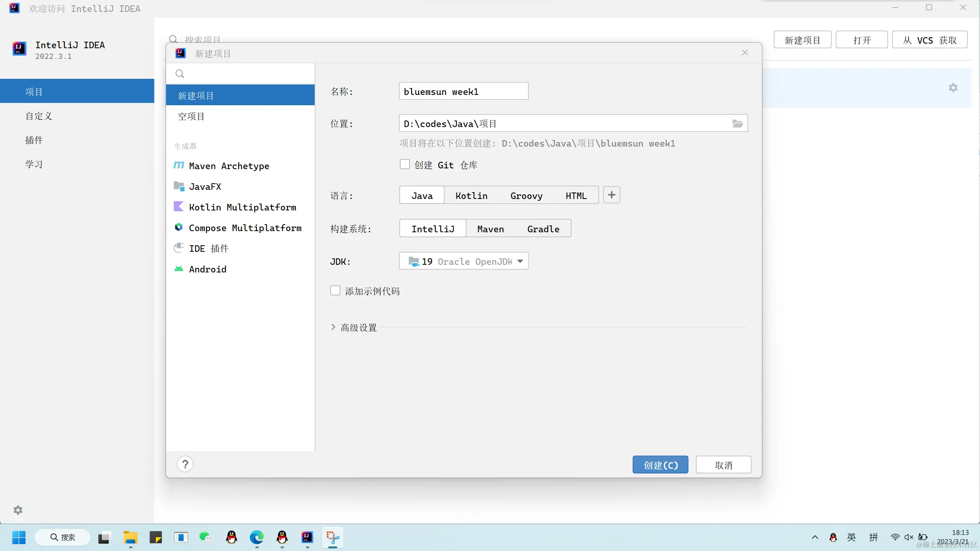Open the 插件 (plugins) tab in sidebar

pyautogui.click(x=34, y=140)
